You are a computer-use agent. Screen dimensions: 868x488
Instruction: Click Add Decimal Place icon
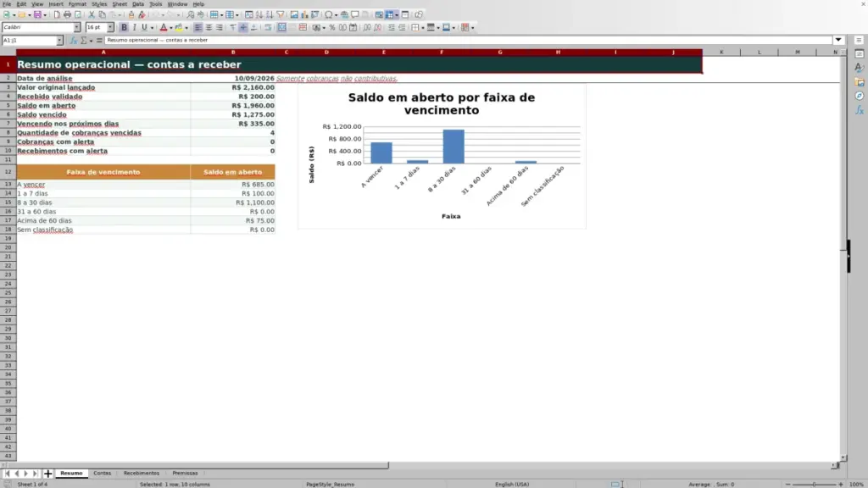click(367, 27)
